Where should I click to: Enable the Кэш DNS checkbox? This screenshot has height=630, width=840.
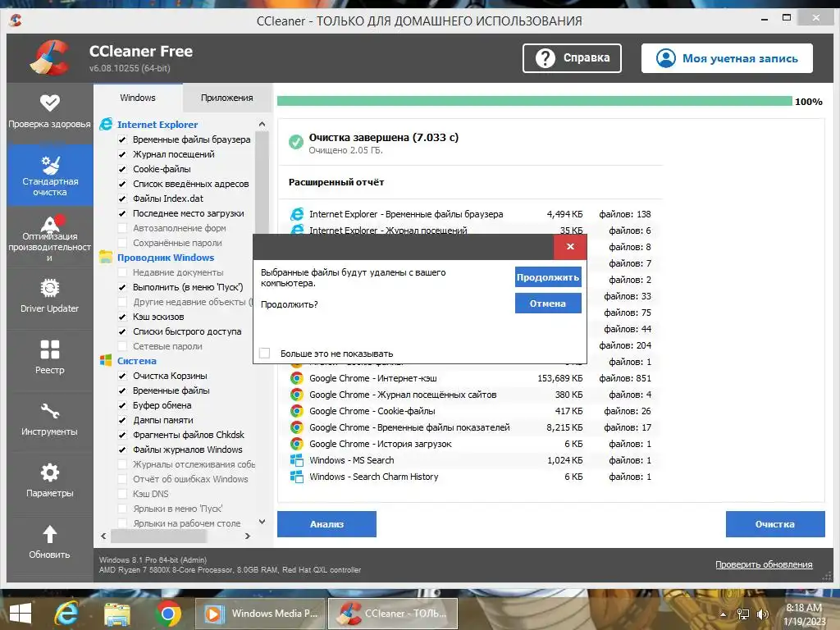tap(122, 494)
